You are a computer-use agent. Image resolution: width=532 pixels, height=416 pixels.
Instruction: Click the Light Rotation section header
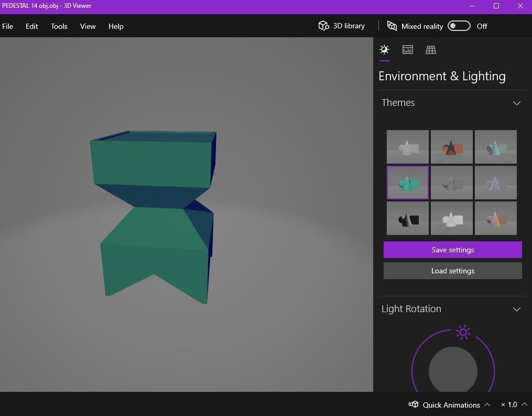(x=452, y=308)
